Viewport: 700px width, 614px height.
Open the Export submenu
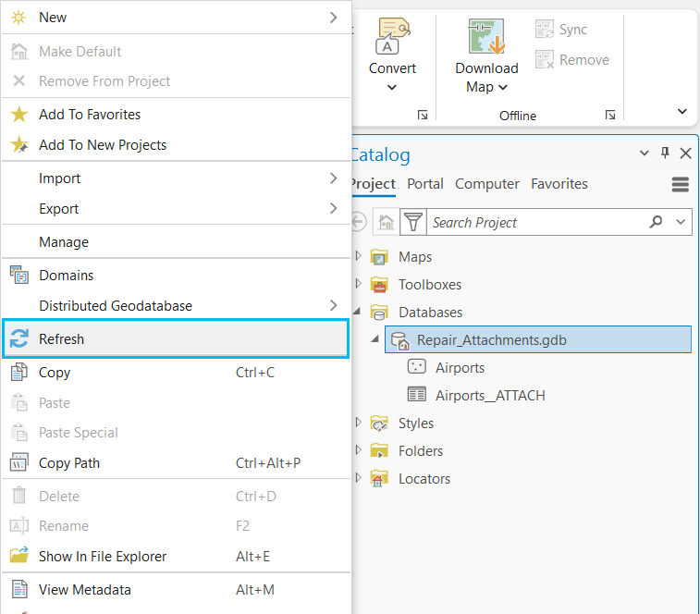tap(176, 209)
